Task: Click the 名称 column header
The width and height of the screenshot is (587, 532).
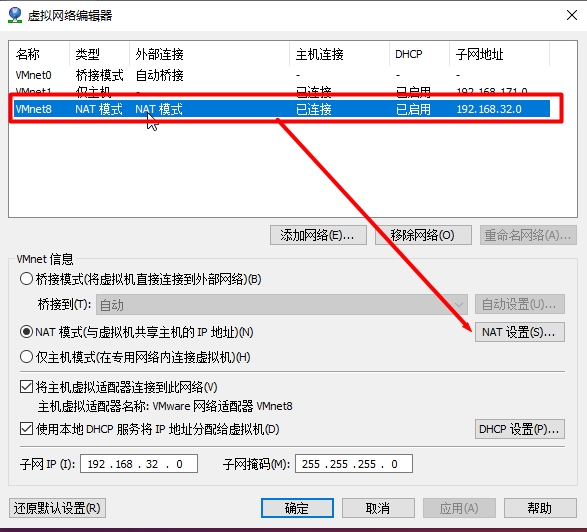Action: point(39,54)
